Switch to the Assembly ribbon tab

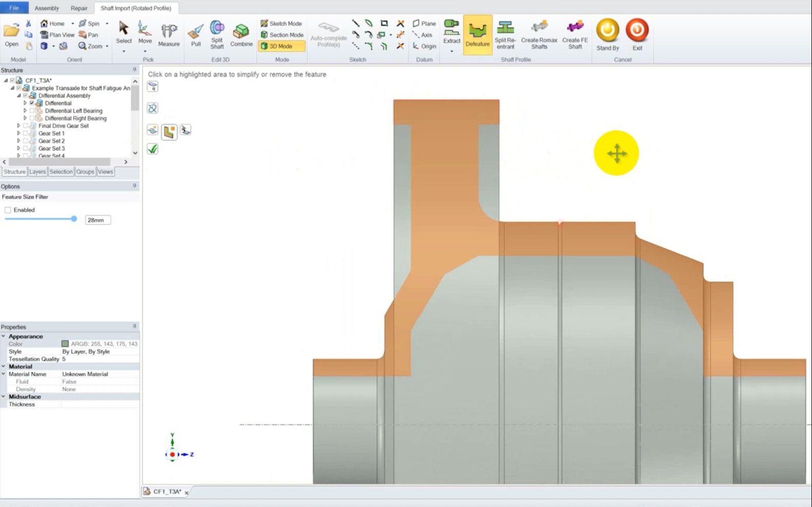[x=47, y=8]
